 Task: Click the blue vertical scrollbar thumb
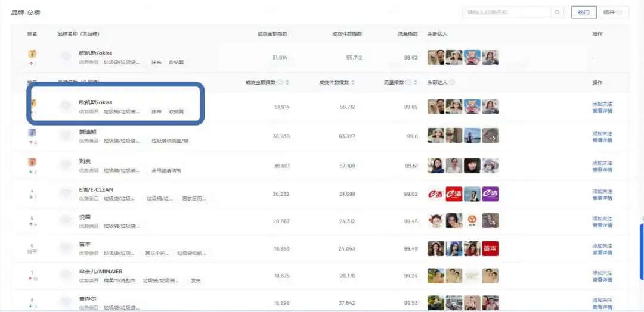[x=642, y=252]
